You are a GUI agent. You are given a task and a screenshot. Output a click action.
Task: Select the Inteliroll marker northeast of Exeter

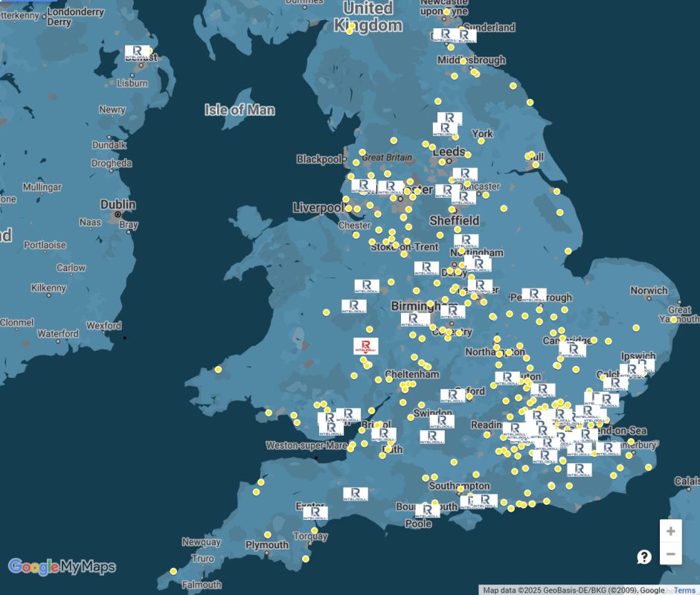356,494
